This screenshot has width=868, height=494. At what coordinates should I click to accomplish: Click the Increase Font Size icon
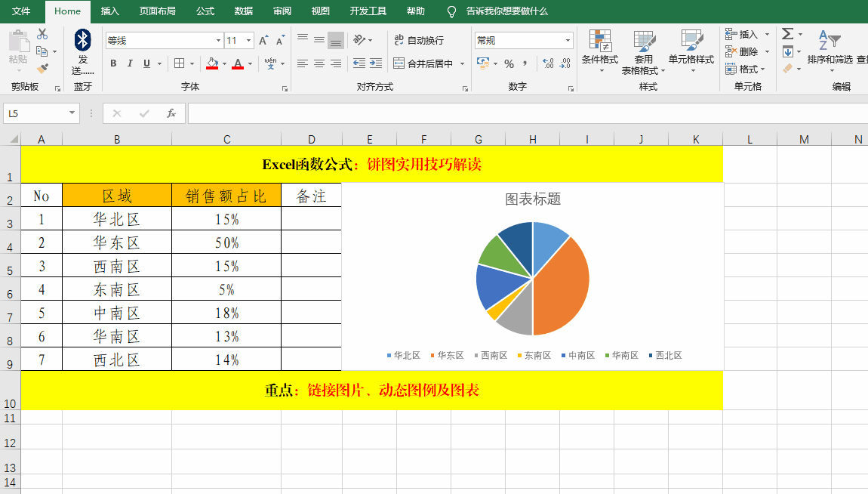(x=263, y=41)
